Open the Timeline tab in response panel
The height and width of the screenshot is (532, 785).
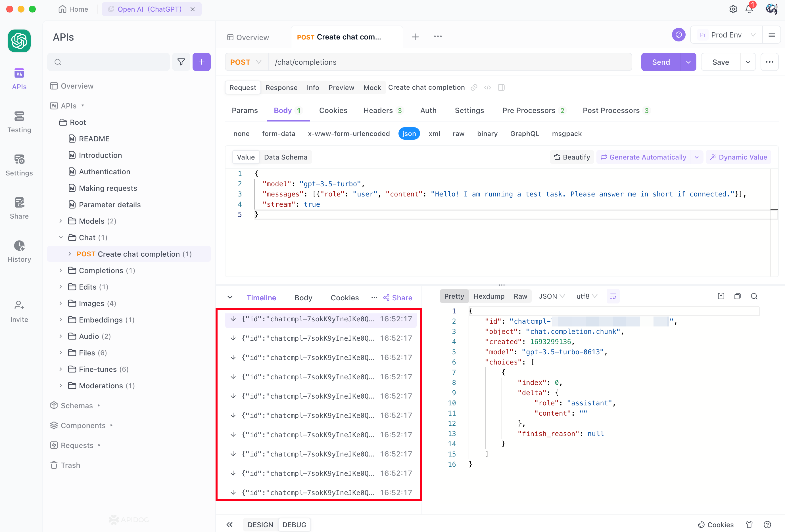point(262,298)
